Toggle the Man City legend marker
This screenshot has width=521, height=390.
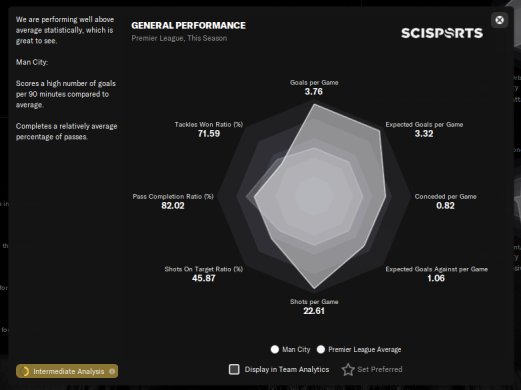tap(275, 349)
